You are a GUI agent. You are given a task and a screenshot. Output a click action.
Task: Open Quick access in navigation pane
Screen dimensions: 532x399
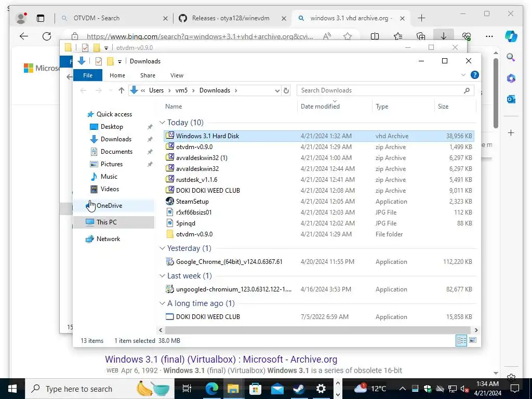tap(114, 114)
